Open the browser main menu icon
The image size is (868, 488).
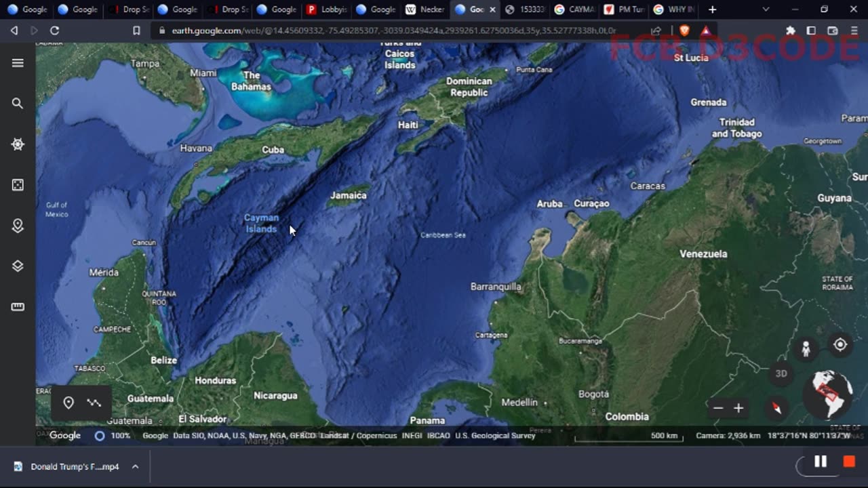[x=854, y=30]
